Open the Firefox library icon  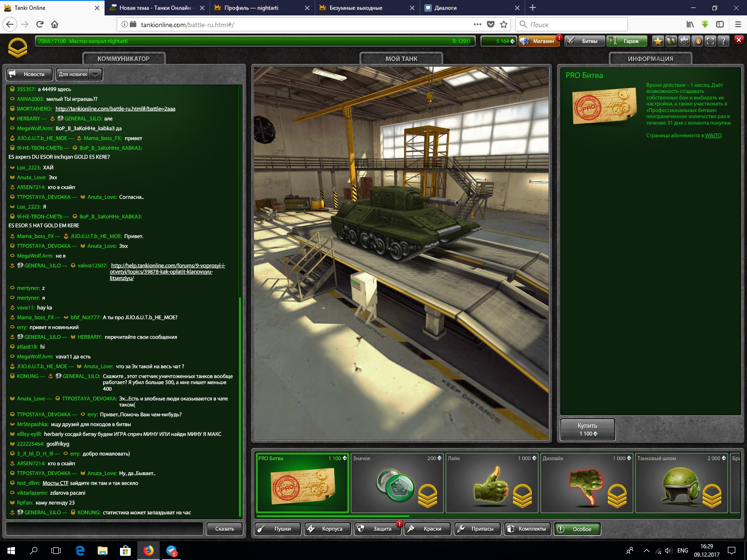[x=690, y=24]
